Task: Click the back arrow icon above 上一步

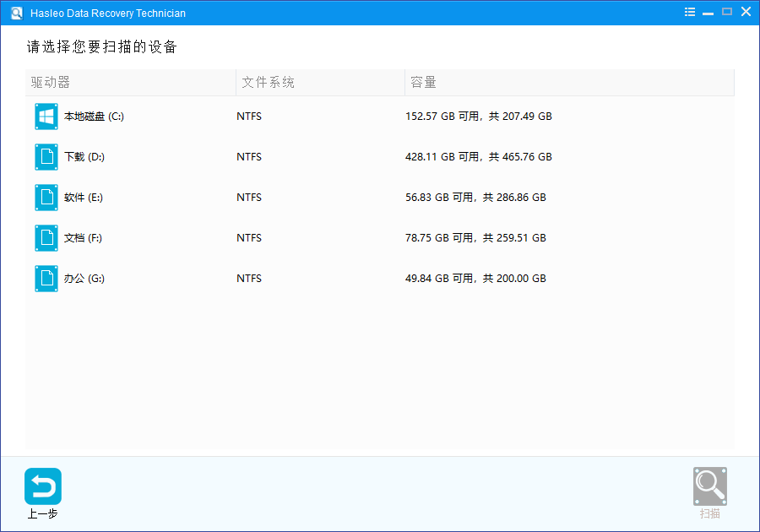Action: pos(42,486)
